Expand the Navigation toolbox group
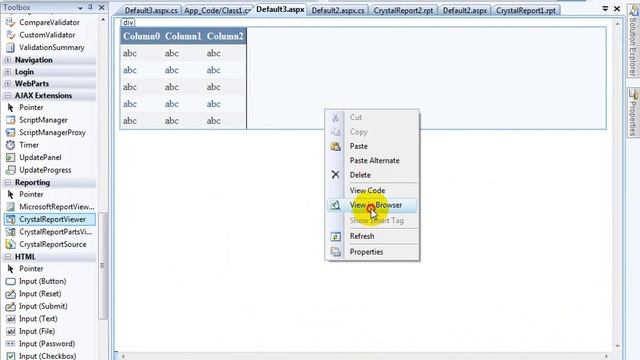 tap(8, 60)
